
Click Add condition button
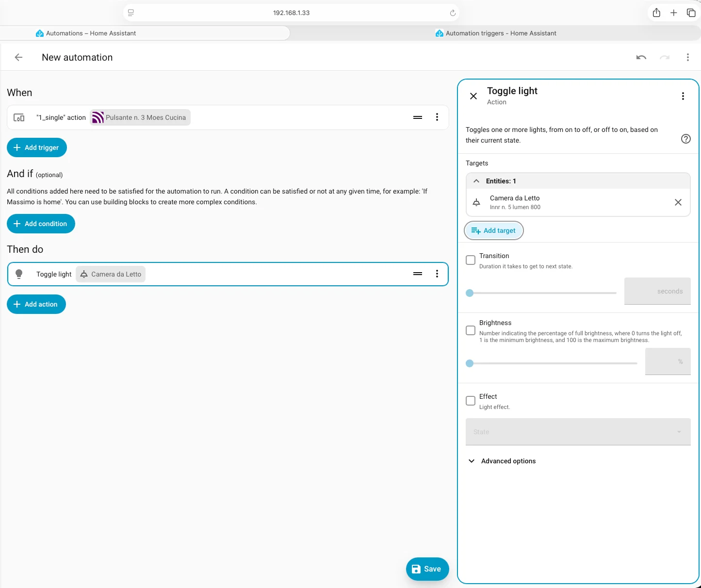[41, 224]
